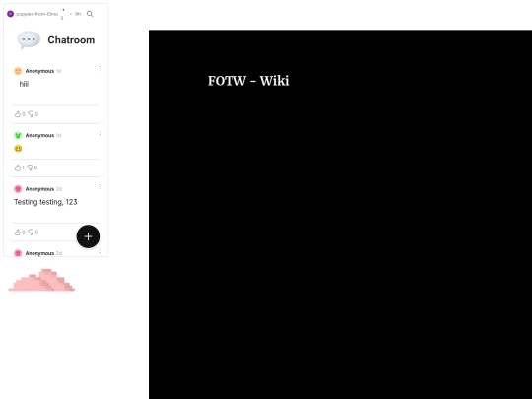
Task: Click the "FOTW - Wiki" heading
Action: coord(248,81)
